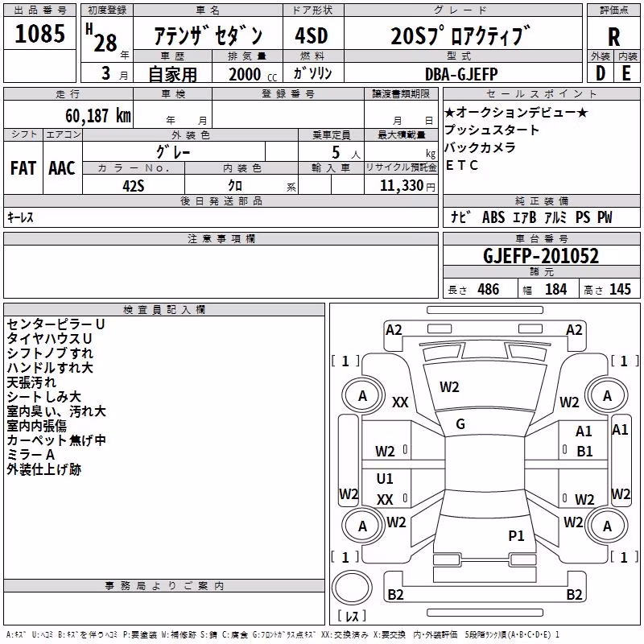Select inspector note ミラーA
The image size is (644, 644).
(31, 455)
